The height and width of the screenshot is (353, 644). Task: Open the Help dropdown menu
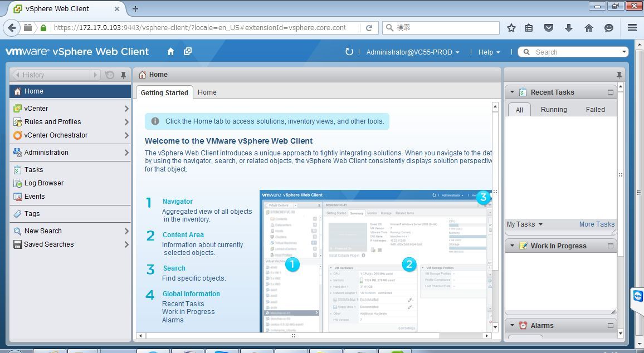click(489, 52)
